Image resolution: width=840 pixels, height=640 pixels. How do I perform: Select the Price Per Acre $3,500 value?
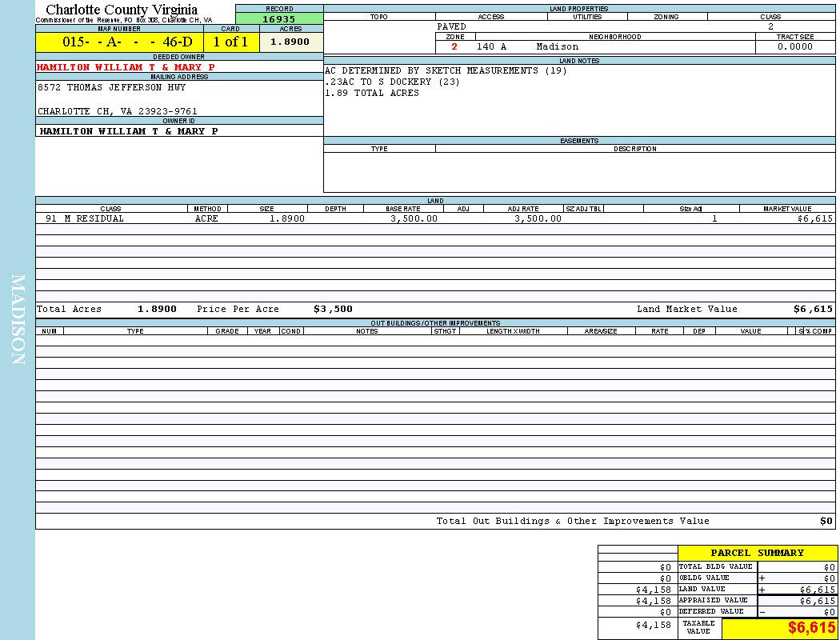point(333,309)
